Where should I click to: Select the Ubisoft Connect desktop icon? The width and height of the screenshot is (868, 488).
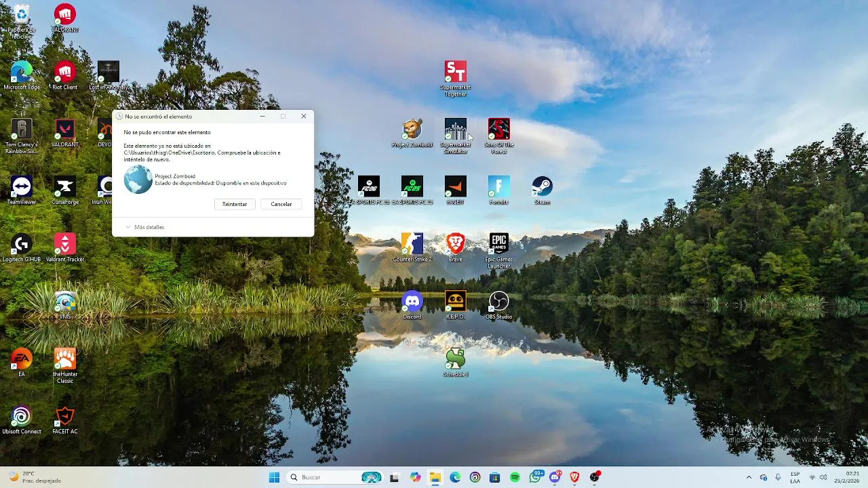coord(22,420)
